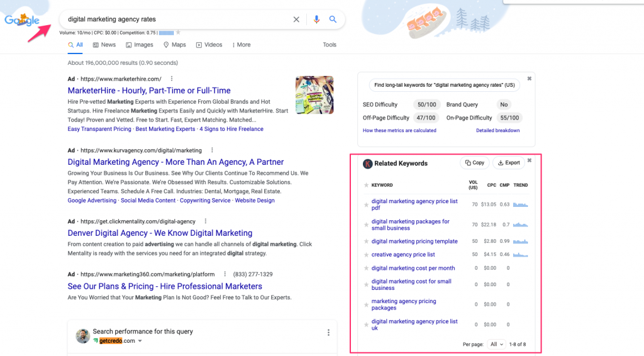
Task: Copy the related keywords list
Action: tap(475, 163)
